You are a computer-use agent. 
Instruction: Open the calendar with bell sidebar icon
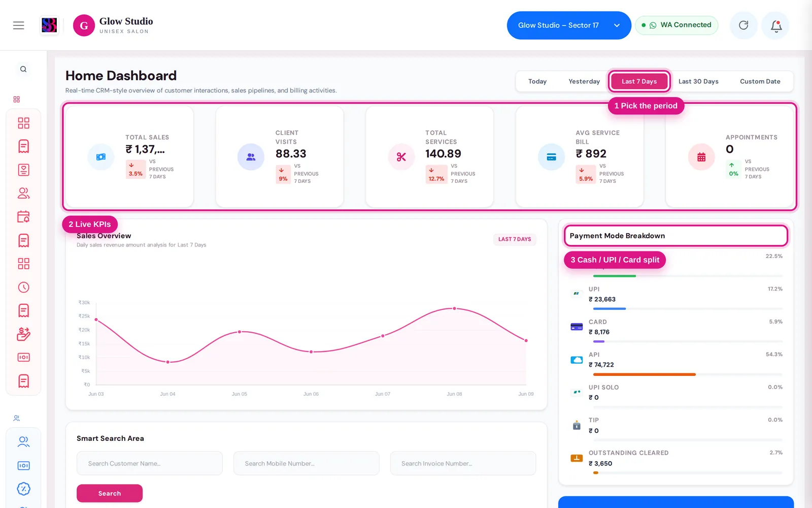pos(23,217)
